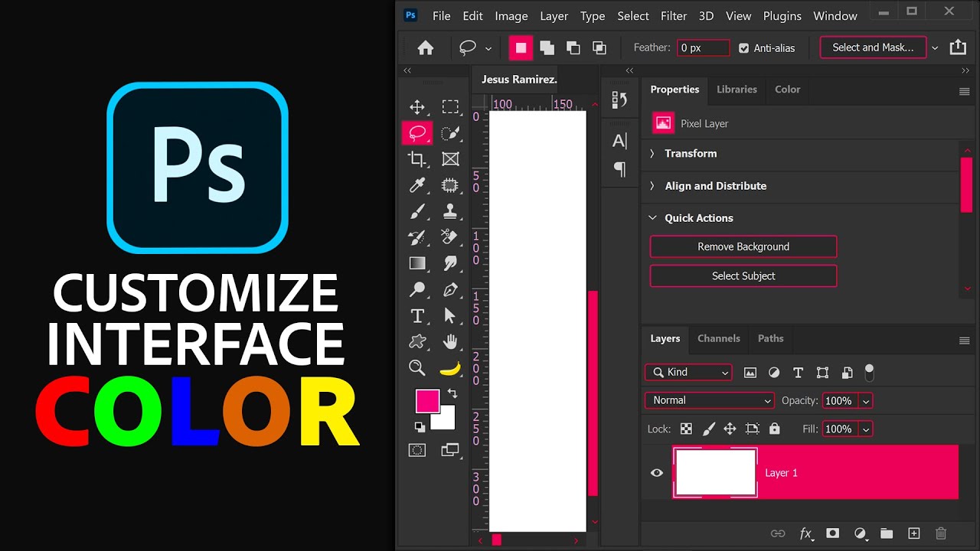Viewport: 980px width, 551px height.
Task: Expand the Transform section
Action: [652, 154]
